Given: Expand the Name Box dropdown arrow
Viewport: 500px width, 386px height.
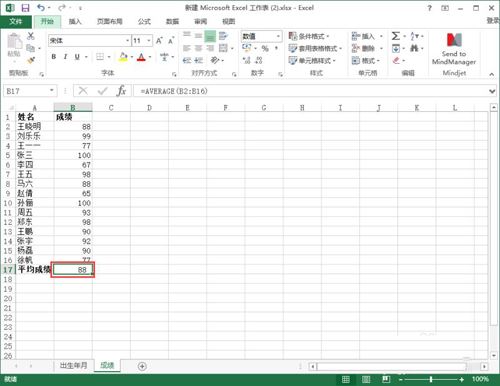Looking at the screenshot, I should pyautogui.click(x=52, y=91).
